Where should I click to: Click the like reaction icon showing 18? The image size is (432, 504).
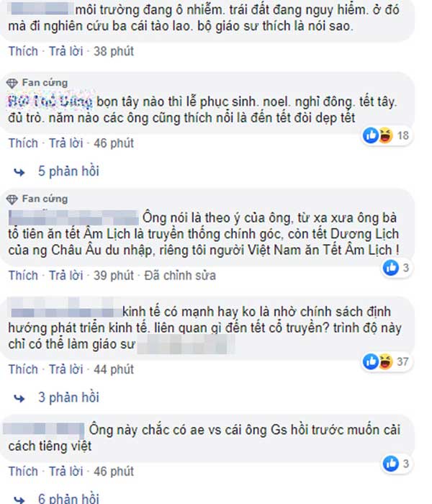tap(371, 135)
